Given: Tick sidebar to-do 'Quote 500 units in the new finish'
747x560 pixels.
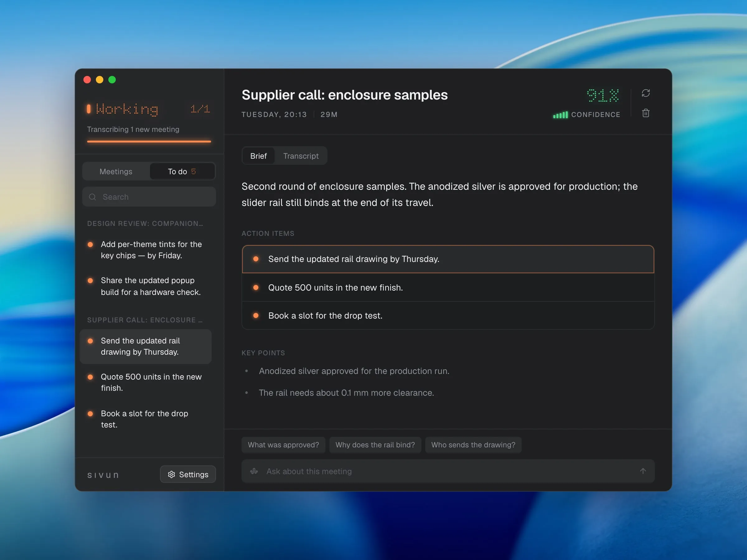Looking at the screenshot, I should click(x=90, y=377).
